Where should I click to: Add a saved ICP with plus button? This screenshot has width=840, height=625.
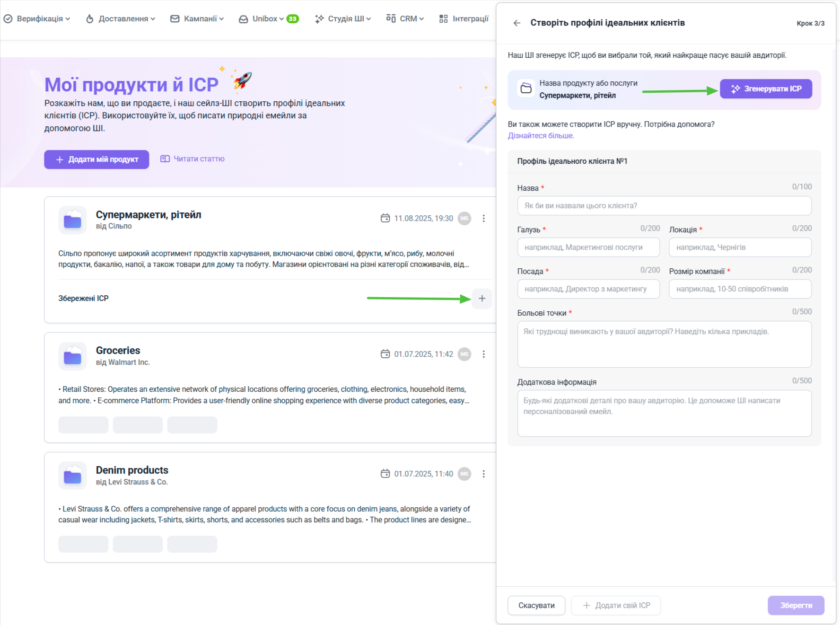coord(482,299)
